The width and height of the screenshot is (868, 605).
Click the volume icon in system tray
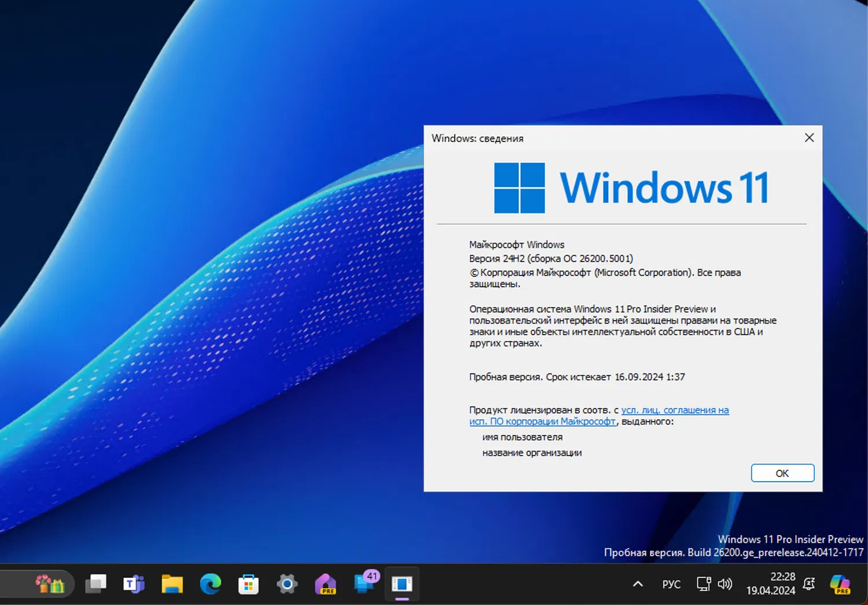tap(726, 584)
